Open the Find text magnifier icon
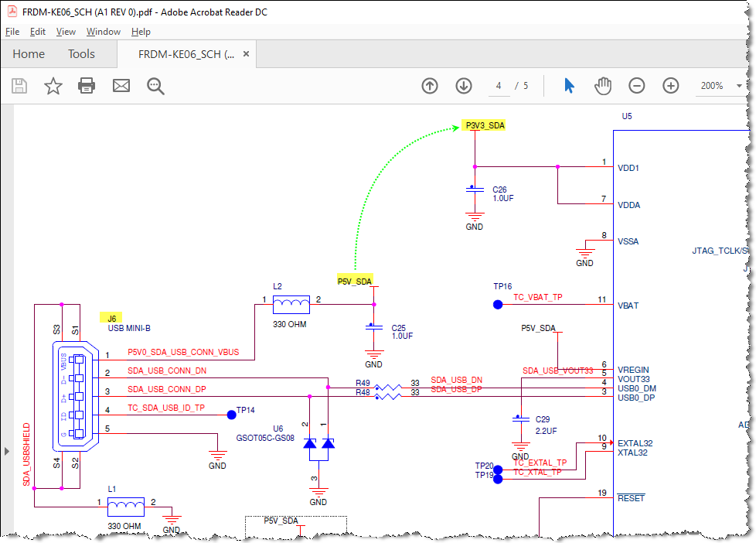 [x=155, y=86]
